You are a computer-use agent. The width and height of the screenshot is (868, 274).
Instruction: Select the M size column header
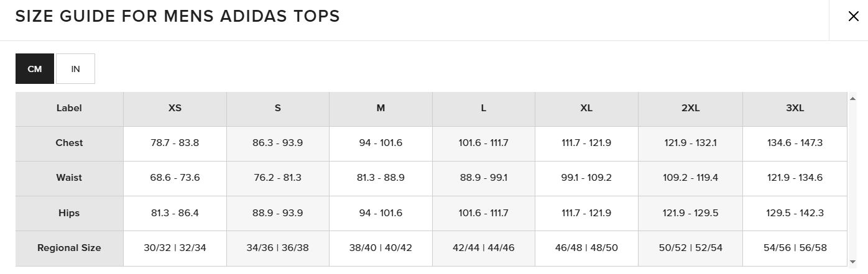(381, 108)
